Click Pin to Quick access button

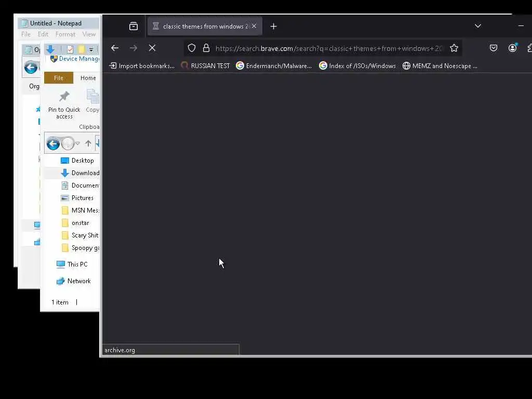(x=64, y=105)
